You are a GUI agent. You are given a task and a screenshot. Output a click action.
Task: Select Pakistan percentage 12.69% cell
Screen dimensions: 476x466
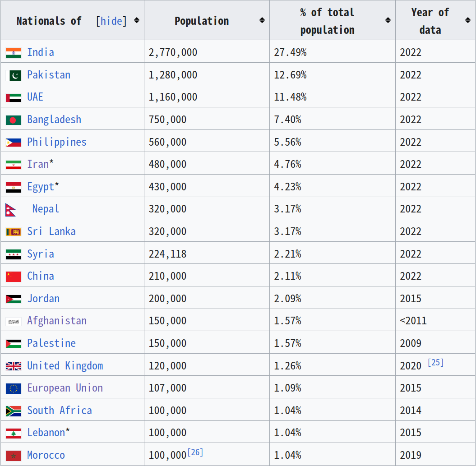333,74
